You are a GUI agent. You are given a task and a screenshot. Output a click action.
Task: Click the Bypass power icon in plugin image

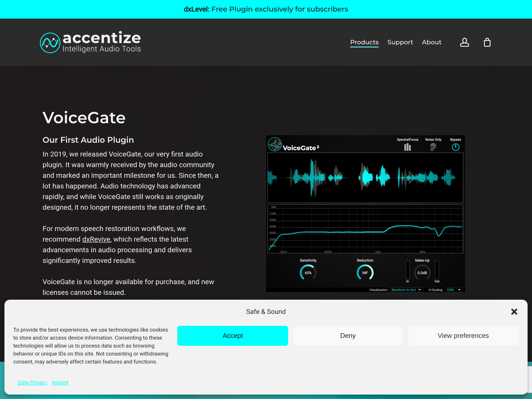tap(456, 147)
